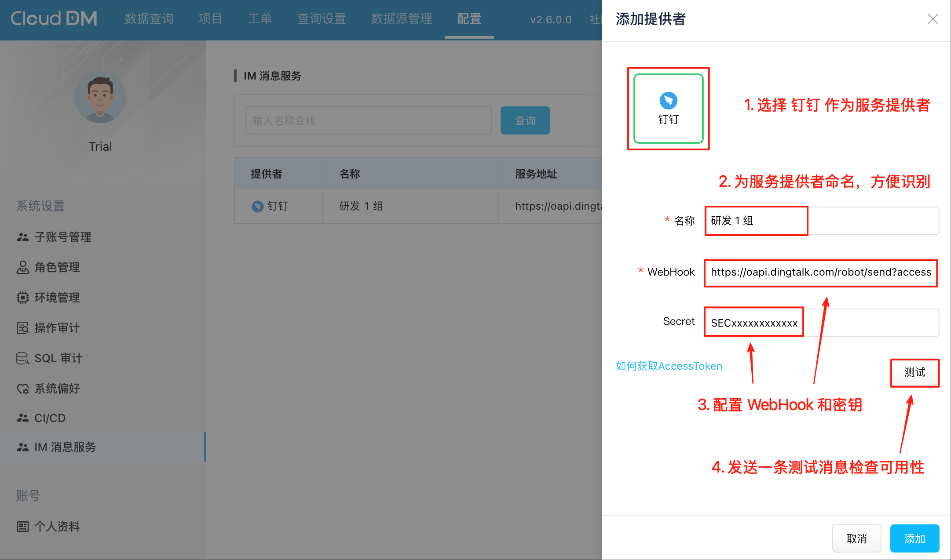Click the 子账号管理 sidebar icon

[23, 237]
